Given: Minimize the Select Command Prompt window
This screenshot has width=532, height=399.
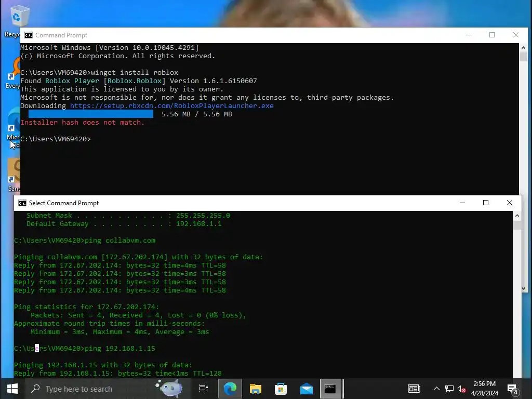Looking at the screenshot, I should [462, 203].
